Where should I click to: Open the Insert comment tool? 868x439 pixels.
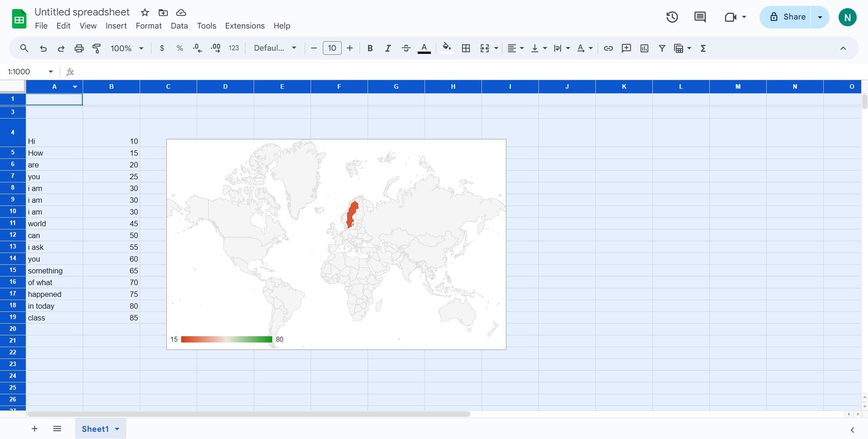point(626,48)
